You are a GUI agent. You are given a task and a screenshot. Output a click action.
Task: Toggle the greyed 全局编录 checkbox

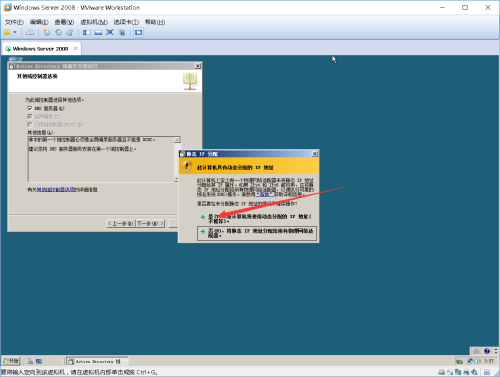(x=30, y=116)
